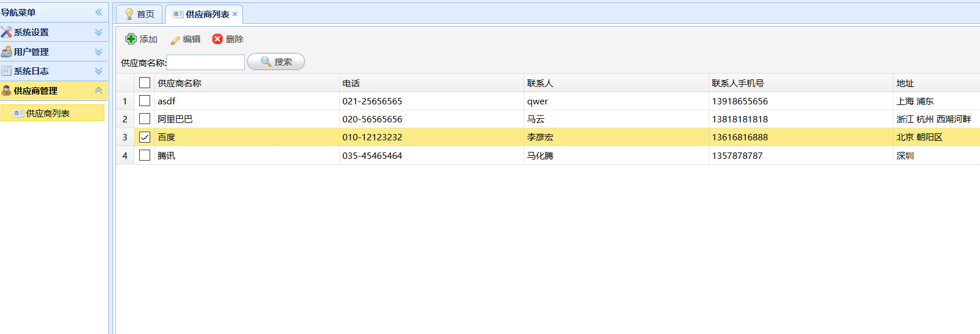This screenshot has width=980, height=334.
Task: Focus the 供应商名称 search input field
Action: tap(205, 62)
